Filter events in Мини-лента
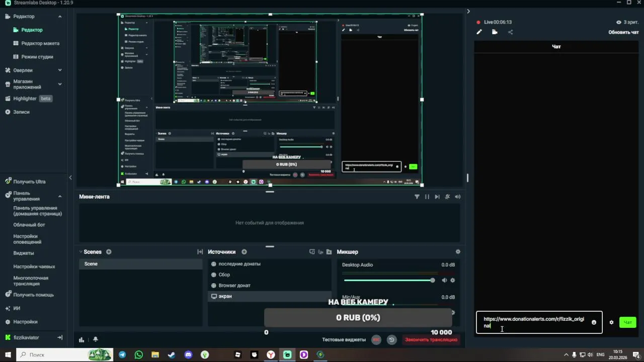 [x=417, y=197]
